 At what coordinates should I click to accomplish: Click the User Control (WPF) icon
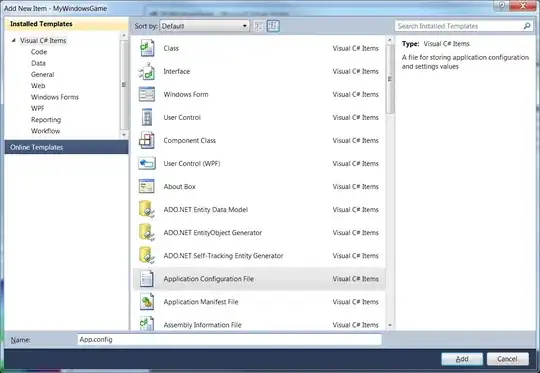click(x=147, y=164)
